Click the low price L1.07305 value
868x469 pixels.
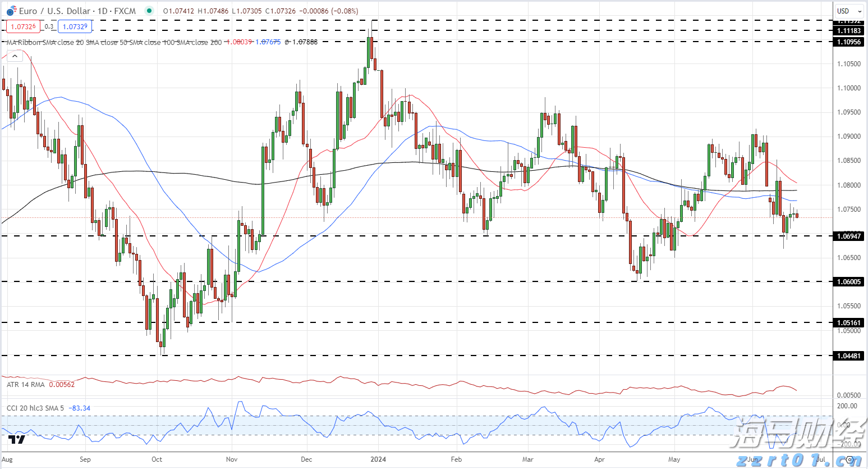point(247,11)
